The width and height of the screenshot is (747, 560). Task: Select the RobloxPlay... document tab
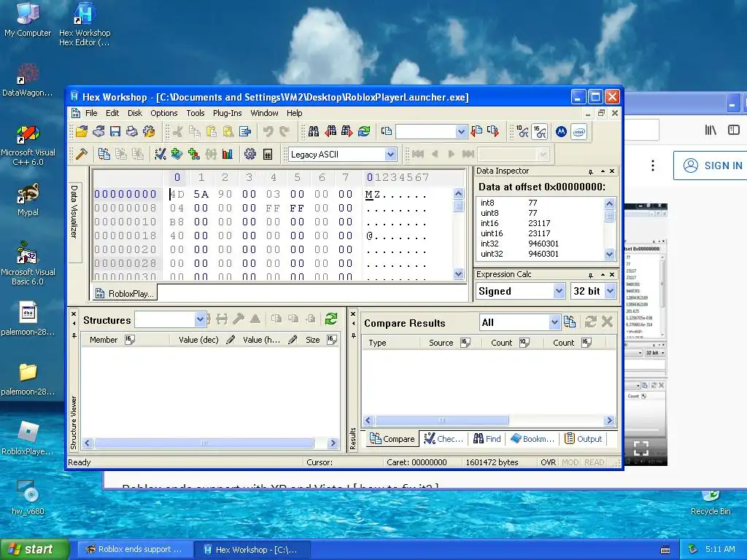pos(124,293)
